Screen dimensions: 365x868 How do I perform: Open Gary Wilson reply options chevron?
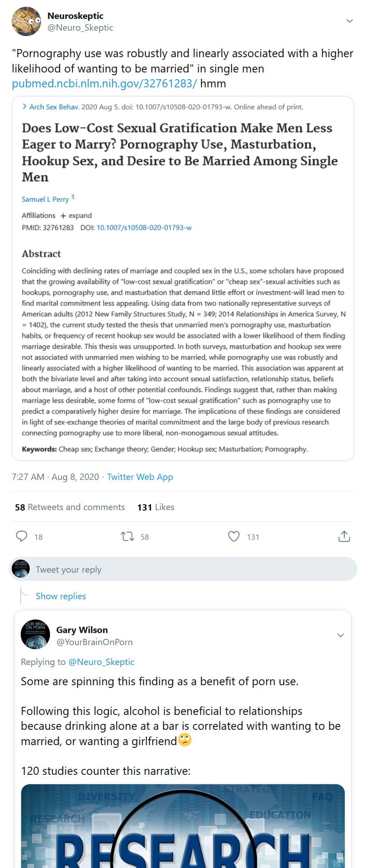click(341, 635)
